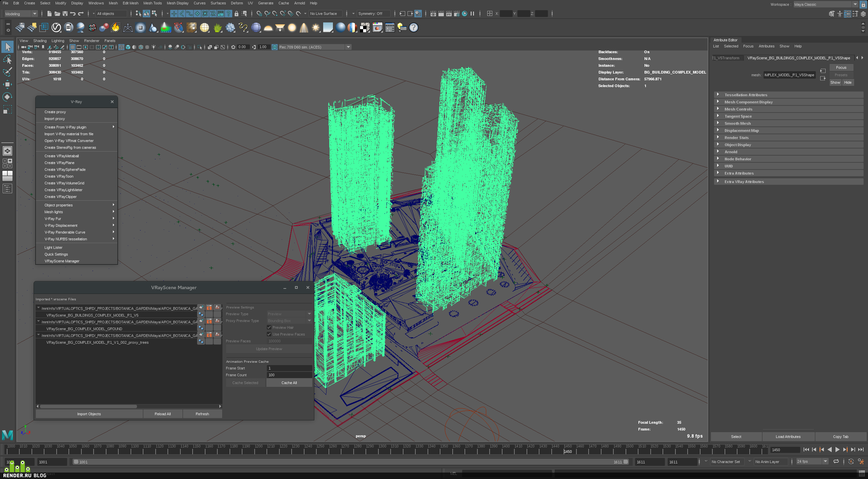Viewport: 868px width, 479px height.
Task: Open the V-Ray logo shelf icon
Action: click(56, 27)
